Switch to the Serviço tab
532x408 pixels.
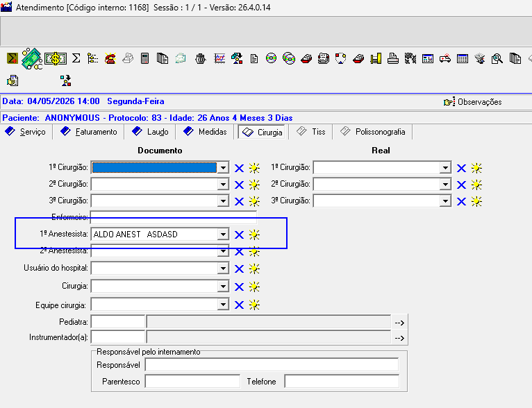[26, 132]
